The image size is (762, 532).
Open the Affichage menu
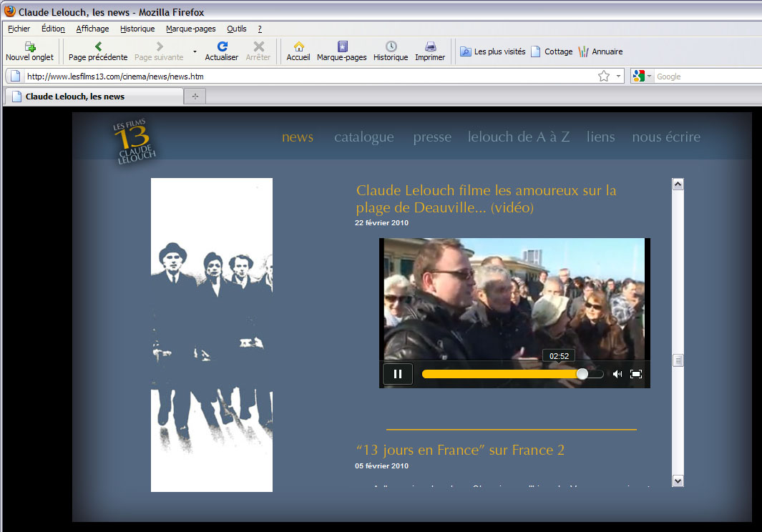92,29
